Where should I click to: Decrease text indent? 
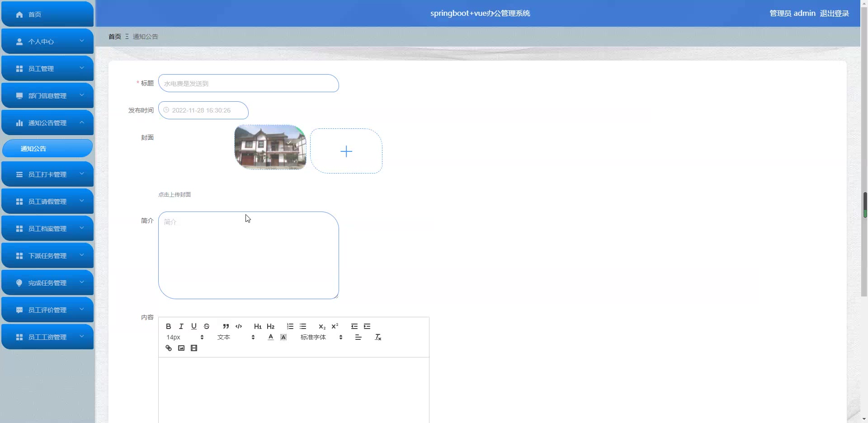tap(354, 326)
